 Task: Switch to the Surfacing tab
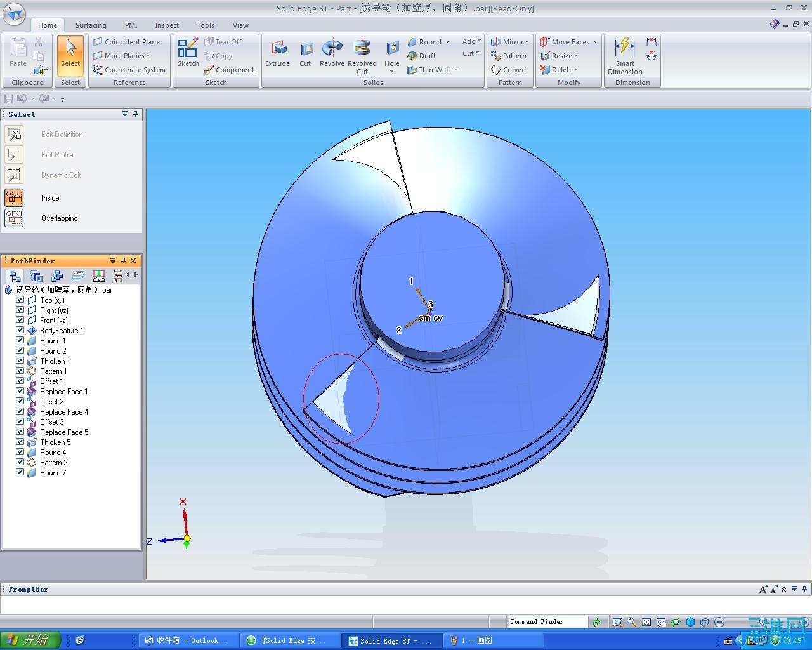(x=91, y=25)
